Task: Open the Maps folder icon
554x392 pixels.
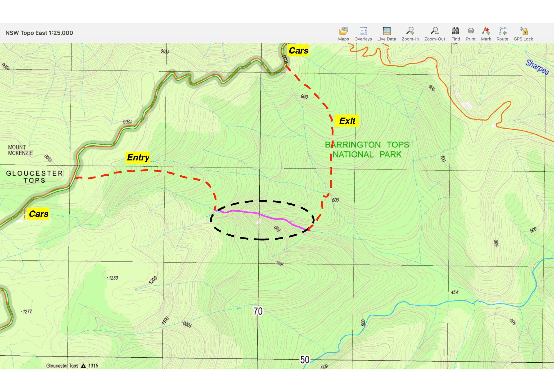Action: click(343, 31)
